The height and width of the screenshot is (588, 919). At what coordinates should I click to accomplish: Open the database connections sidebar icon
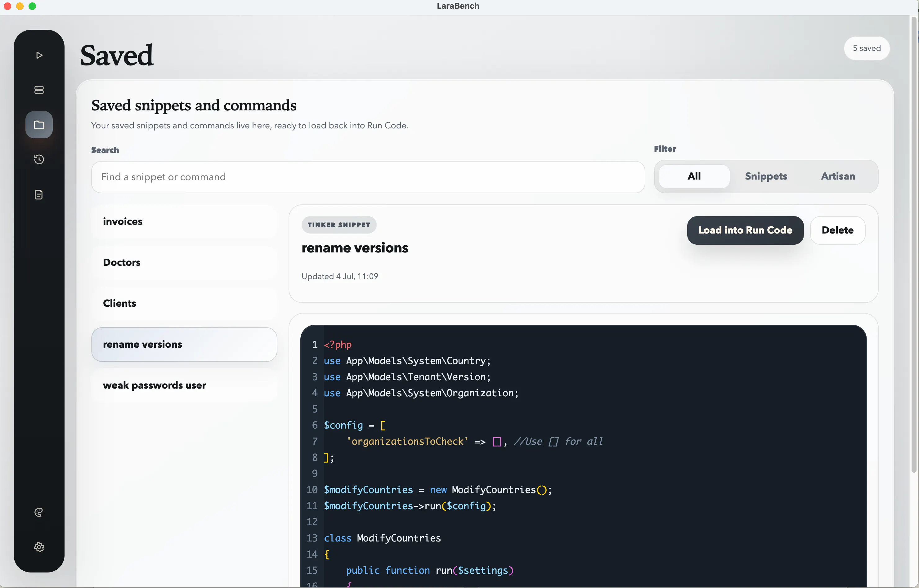(39, 90)
